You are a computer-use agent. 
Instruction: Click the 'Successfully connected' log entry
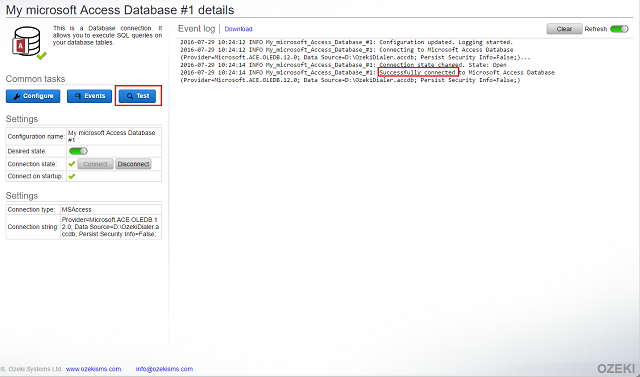pos(367,76)
